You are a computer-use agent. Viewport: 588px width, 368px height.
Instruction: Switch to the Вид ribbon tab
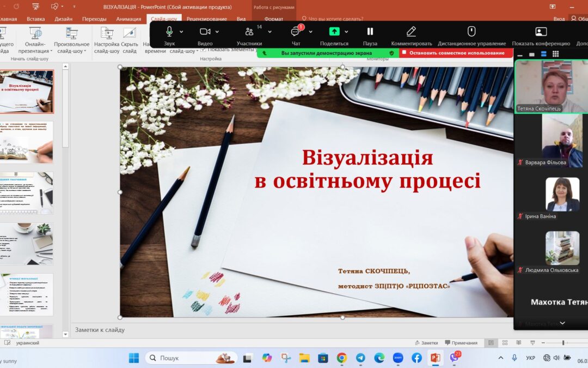pyautogui.click(x=241, y=18)
